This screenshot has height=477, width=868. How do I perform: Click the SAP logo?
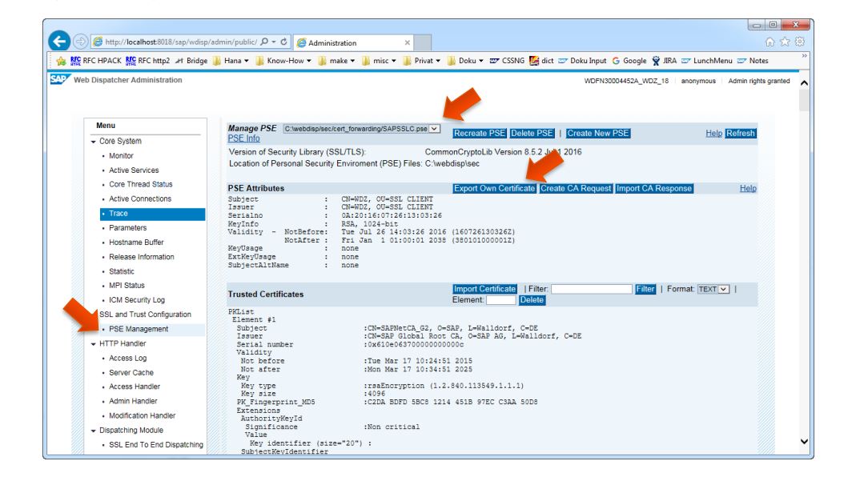click(58, 79)
